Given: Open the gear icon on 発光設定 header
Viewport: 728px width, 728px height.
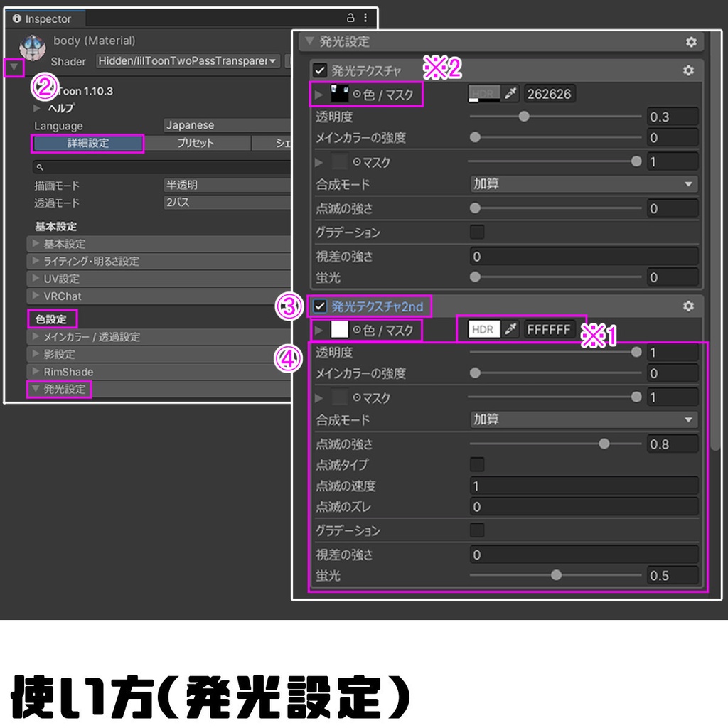Looking at the screenshot, I should (x=690, y=41).
